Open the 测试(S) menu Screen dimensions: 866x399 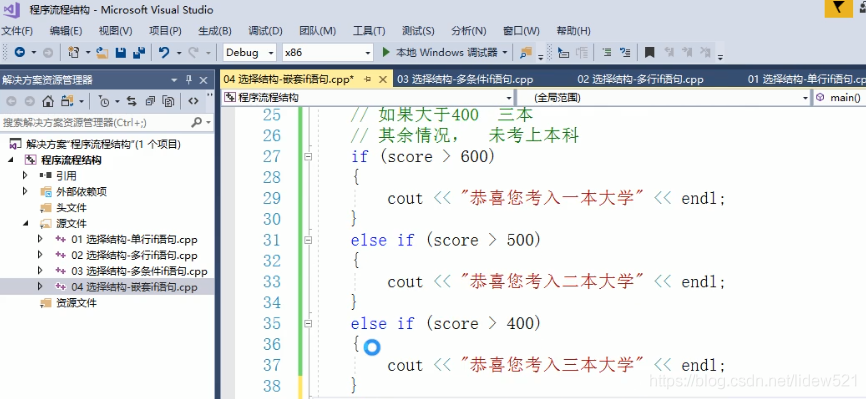(x=418, y=30)
